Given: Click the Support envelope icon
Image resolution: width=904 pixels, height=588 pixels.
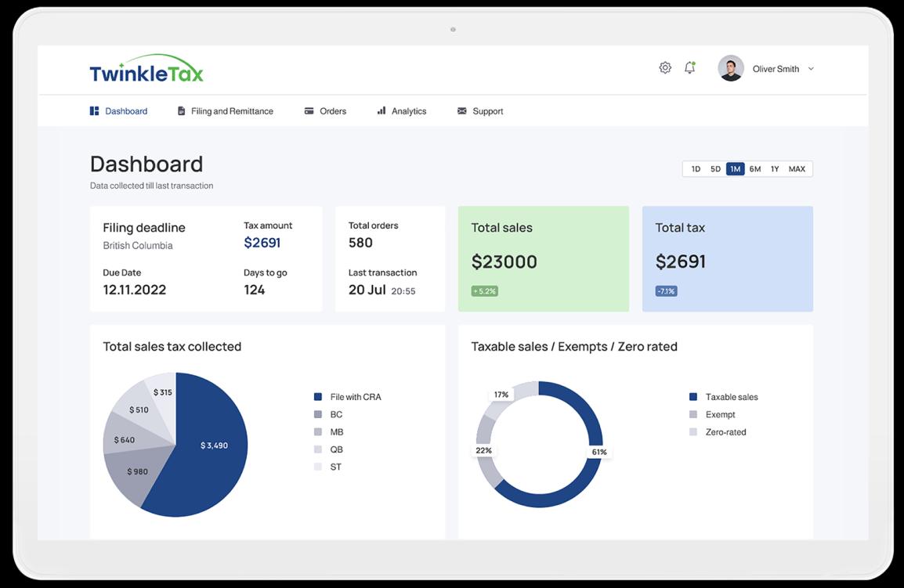Looking at the screenshot, I should (x=462, y=110).
